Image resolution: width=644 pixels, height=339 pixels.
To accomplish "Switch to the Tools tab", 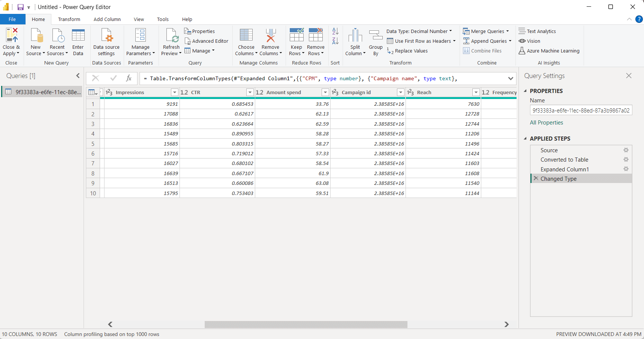I will [163, 19].
